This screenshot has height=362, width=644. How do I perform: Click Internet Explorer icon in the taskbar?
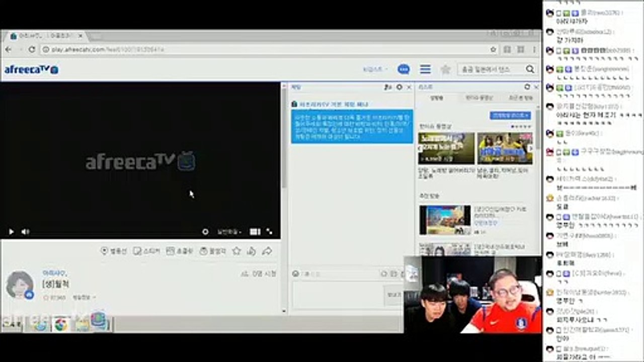point(40,325)
